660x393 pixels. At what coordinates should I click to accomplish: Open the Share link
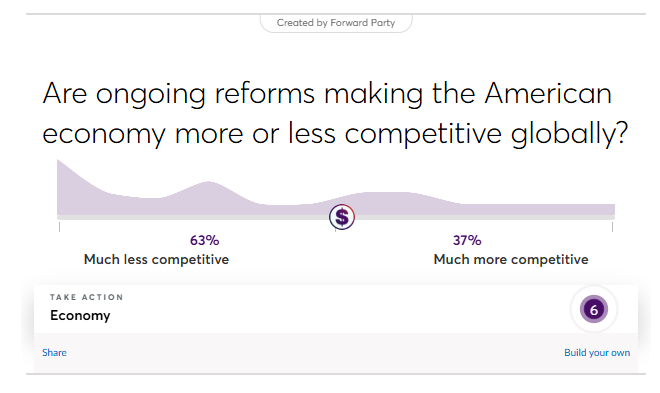coord(54,353)
